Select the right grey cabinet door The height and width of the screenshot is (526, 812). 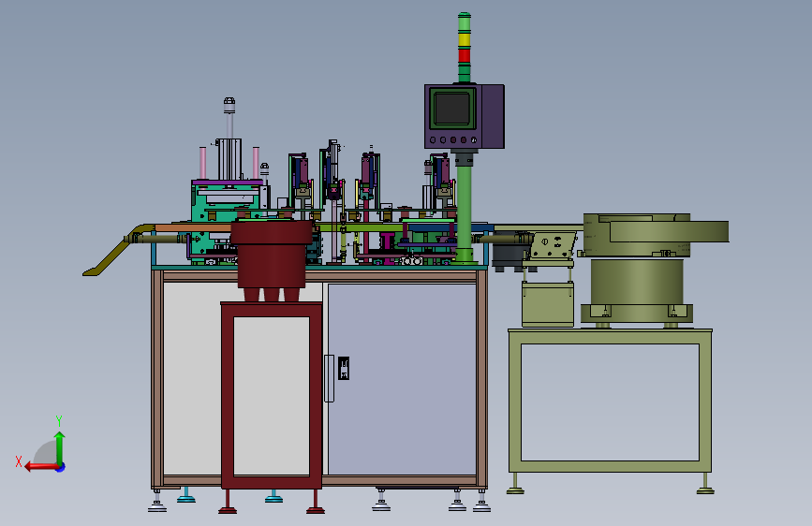(x=402, y=379)
